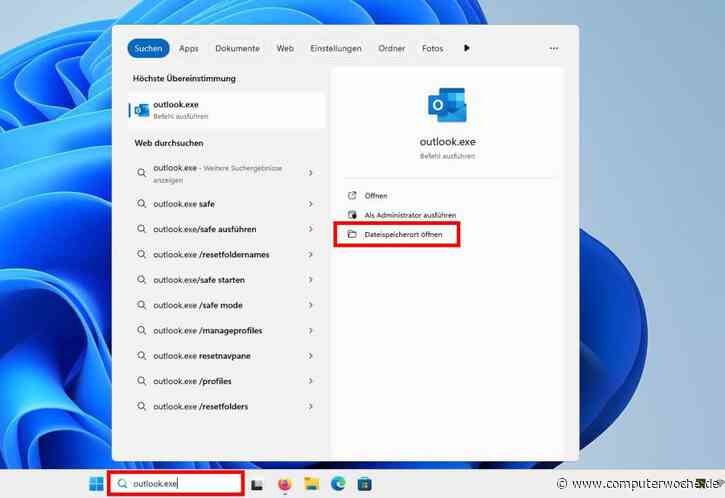Expand chevron for 'outlook.exe /resetfoldernames'
Screen dimensions: 725x498
(311, 254)
